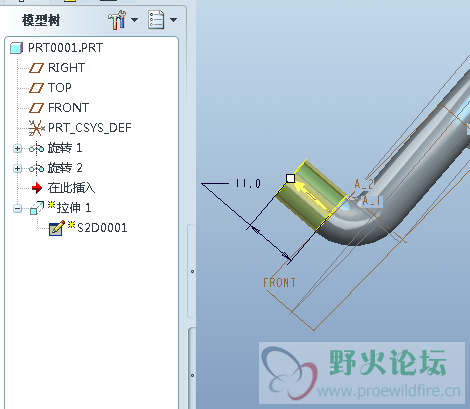
Task: Click the FRONT datum plane icon
Action: (x=36, y=108)
